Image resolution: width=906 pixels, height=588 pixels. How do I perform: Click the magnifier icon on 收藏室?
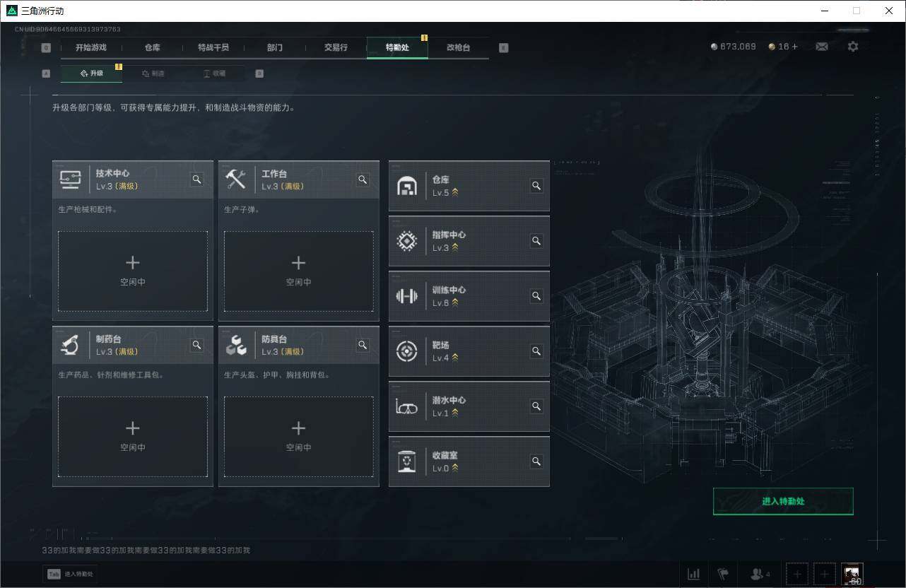[x=536, y=461]
